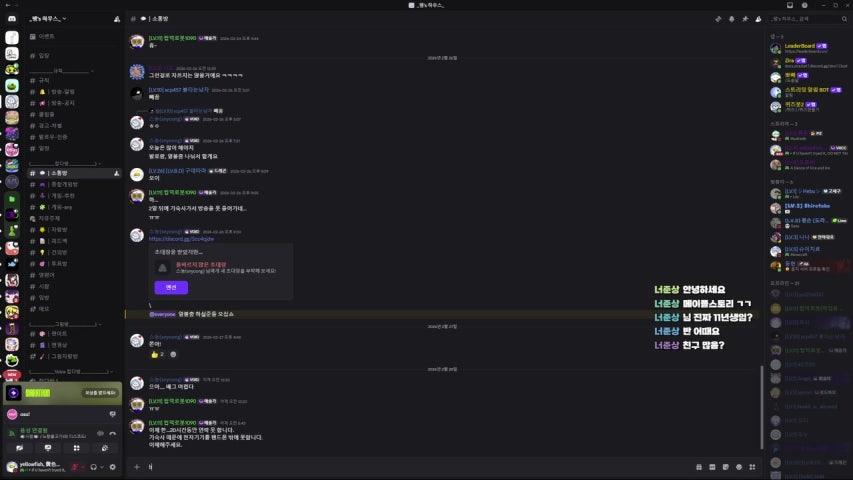Click the server search field

coord(808,19)
